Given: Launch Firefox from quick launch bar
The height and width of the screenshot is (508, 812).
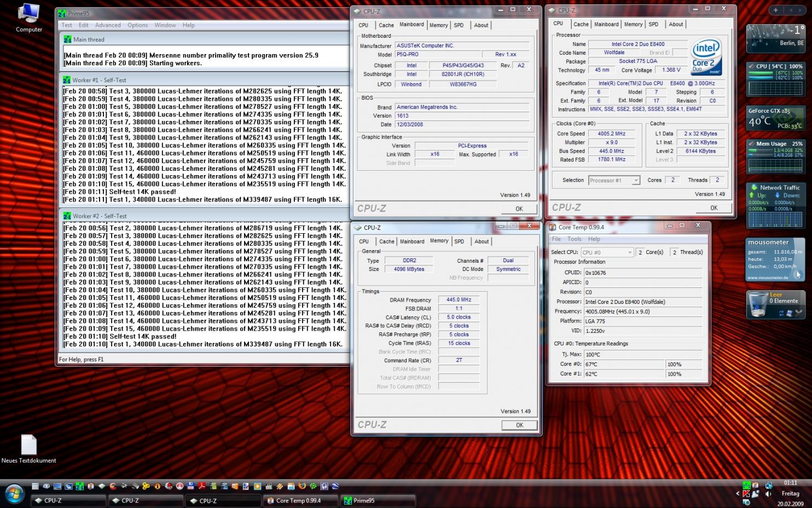Looking at the screenshot, I should (x=302, y=486).
